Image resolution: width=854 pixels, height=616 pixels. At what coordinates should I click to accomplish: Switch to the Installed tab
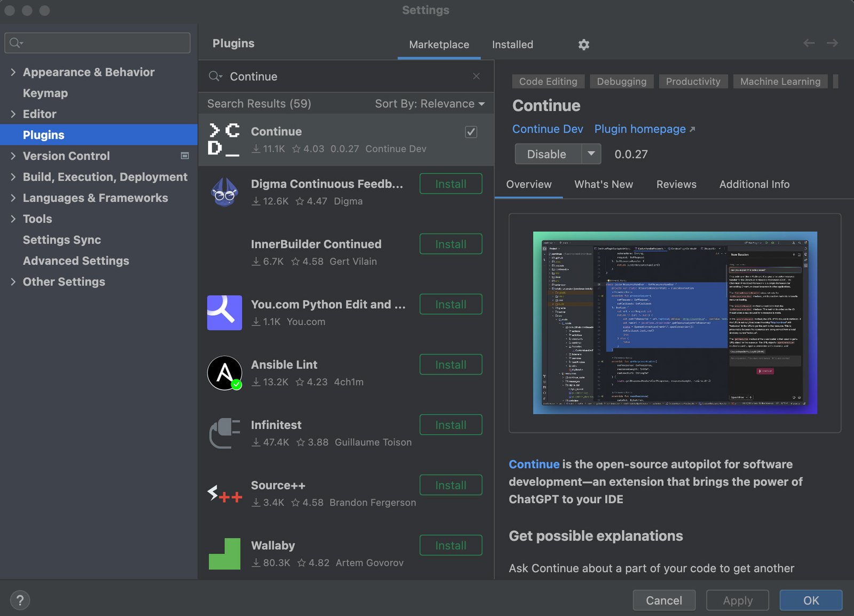(512, 44)
